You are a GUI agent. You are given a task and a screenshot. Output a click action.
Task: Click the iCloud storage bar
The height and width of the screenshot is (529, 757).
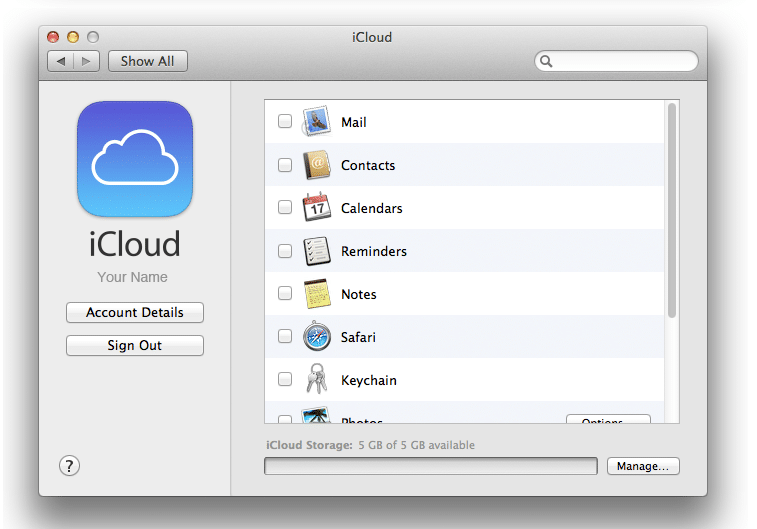point(431,467)
